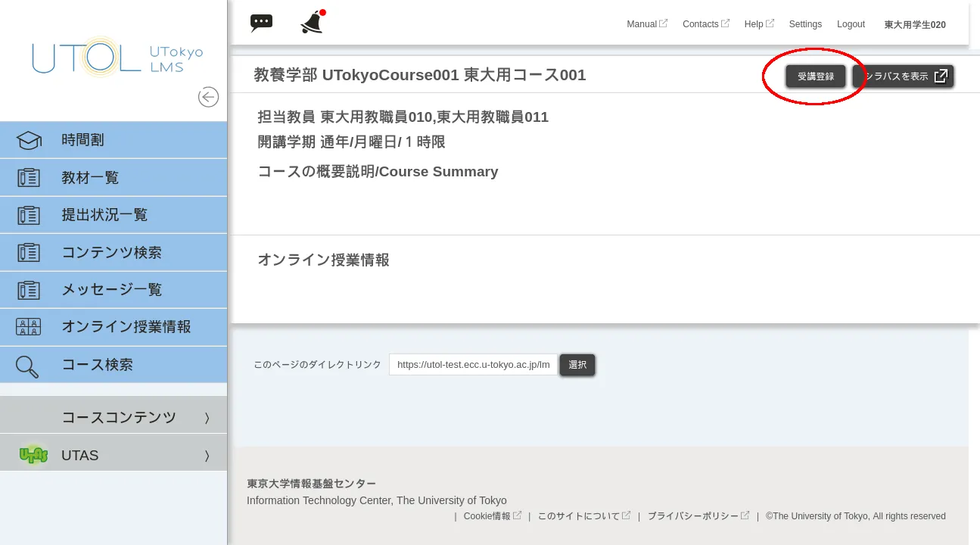The image size is (980, 545).
Task: Open the notifications bell icon
Action: click(x=312, y=23)
